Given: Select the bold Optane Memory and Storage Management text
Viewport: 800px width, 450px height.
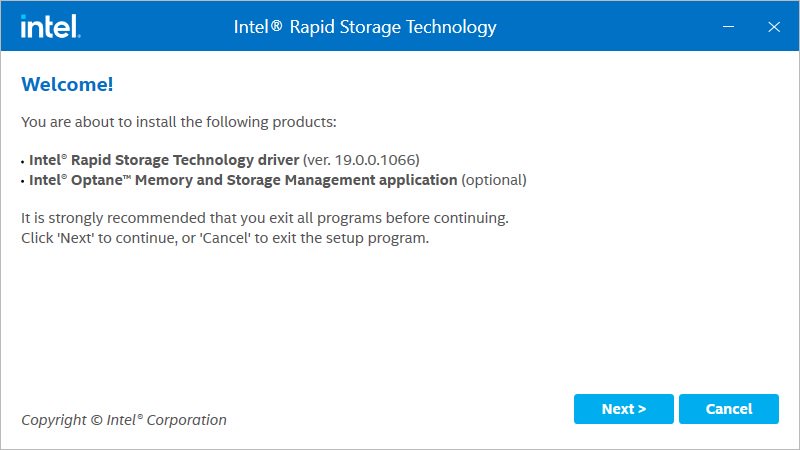Looking at the screenshot, I should click(x=243, y=180).
